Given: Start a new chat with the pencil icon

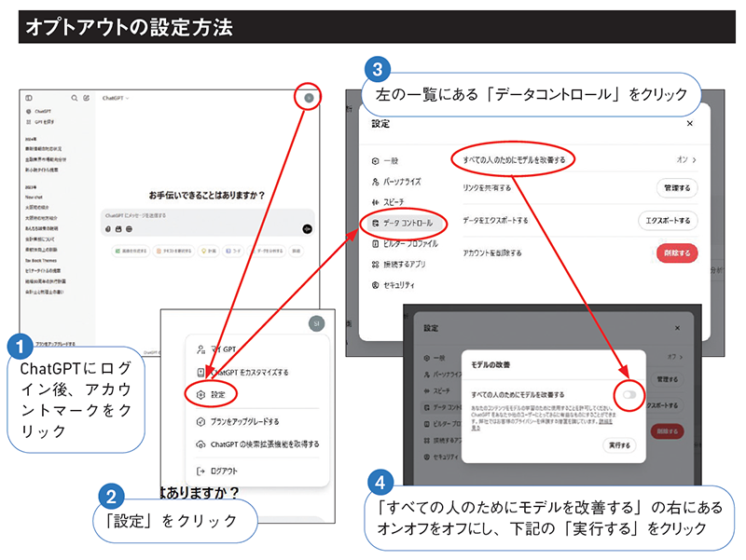Looking at the screenshot, I should tap(86, 98).
